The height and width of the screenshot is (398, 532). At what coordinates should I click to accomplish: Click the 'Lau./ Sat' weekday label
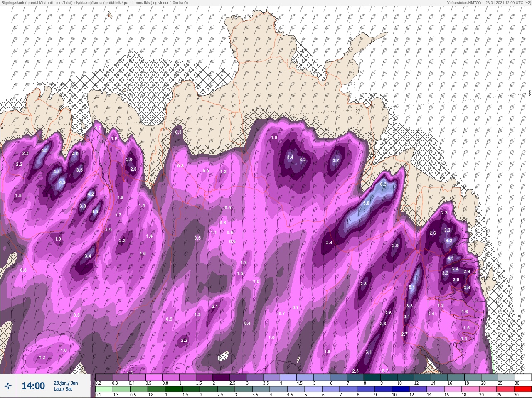pyautogui.click(x=63, y=389)
